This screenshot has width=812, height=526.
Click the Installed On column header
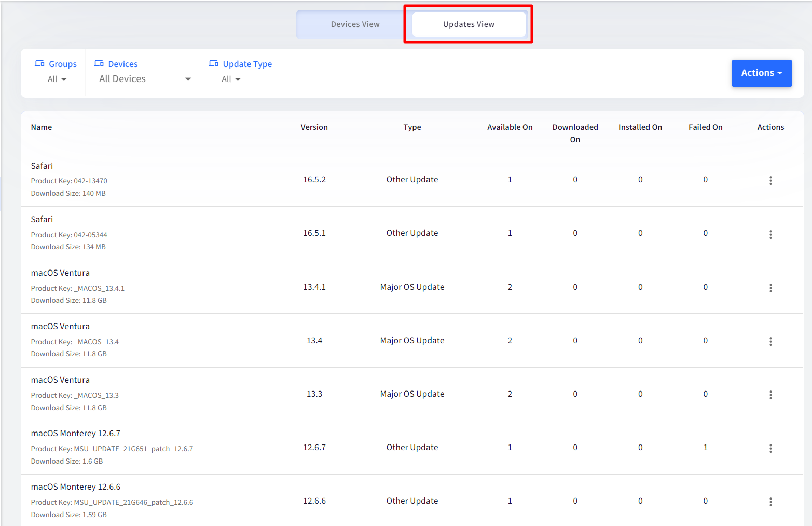point(640,127)
